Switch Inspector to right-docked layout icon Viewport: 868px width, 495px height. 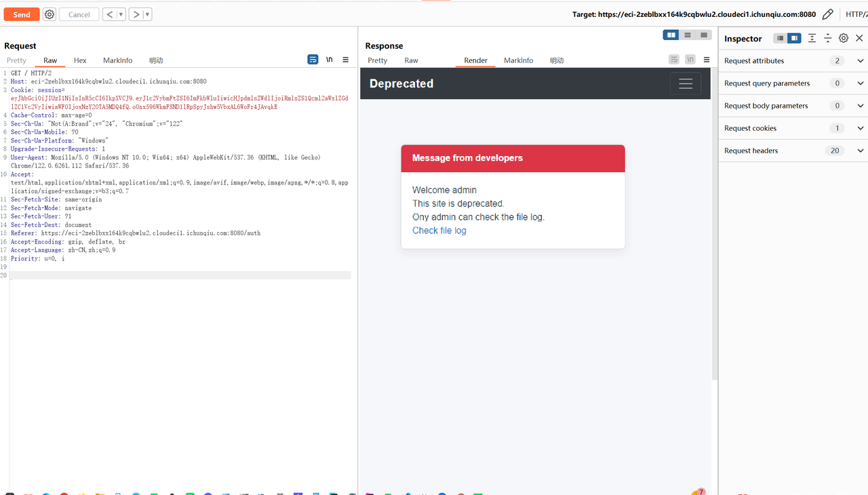(794, 39)
